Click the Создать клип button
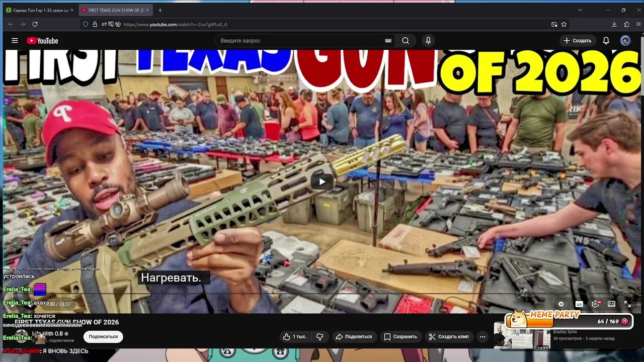The width and height of the screenshot is (644, 362). coord(448,337)
